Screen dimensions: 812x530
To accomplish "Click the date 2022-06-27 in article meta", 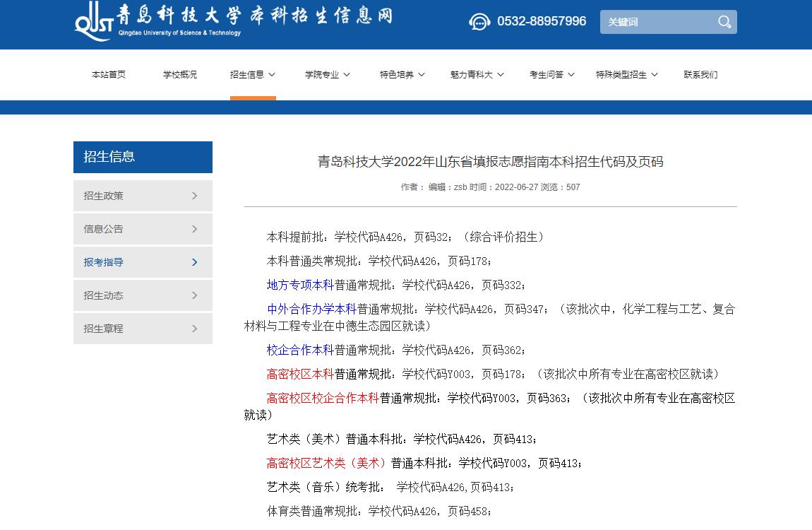I will [516, 187].
